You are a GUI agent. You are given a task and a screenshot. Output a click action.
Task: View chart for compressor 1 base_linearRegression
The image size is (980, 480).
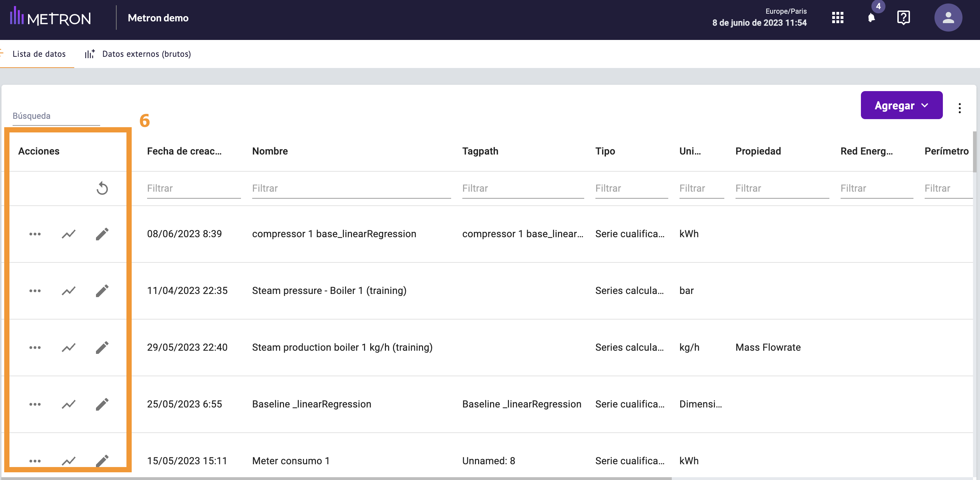point(69,234)
